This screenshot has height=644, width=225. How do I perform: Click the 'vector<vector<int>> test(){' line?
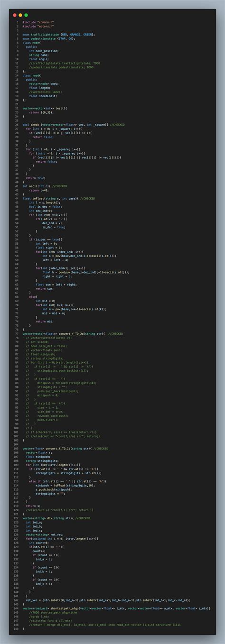[45, 108]
